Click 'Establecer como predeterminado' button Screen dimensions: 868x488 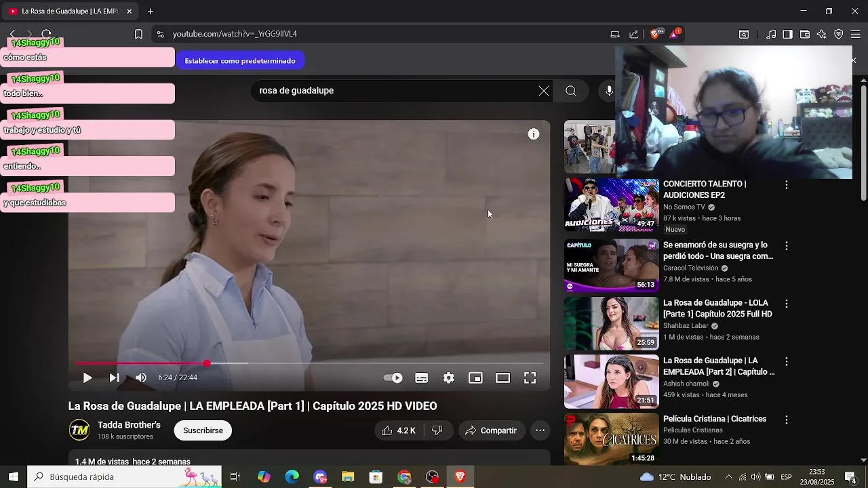point(240,61)
